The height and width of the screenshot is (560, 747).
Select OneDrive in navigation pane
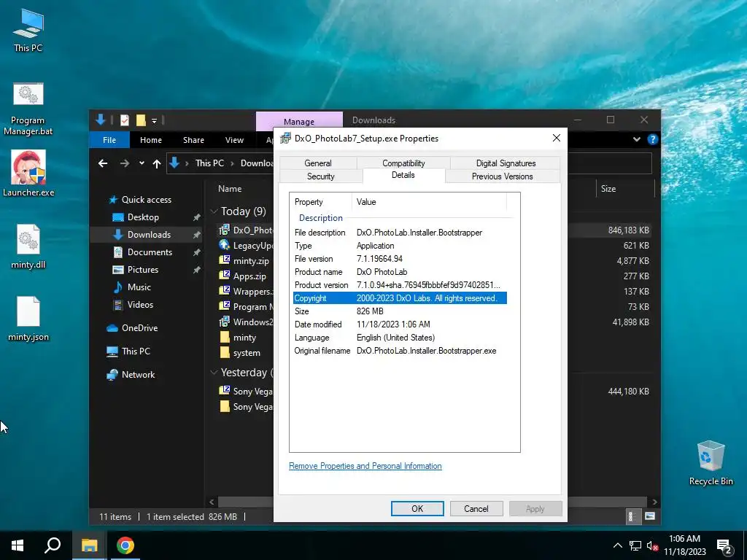pyautogui.click(x=139, y=328)
